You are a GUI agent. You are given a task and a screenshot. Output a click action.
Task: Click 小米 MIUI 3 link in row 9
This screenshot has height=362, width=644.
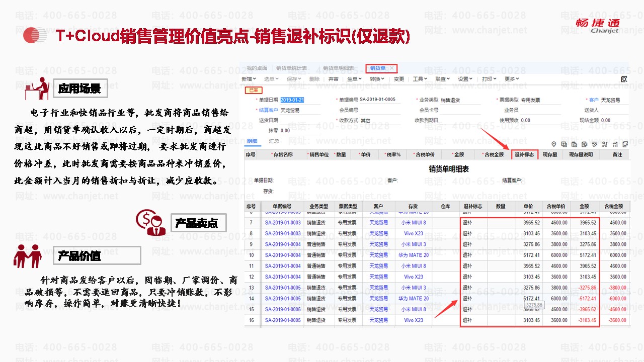pos(414,244)
